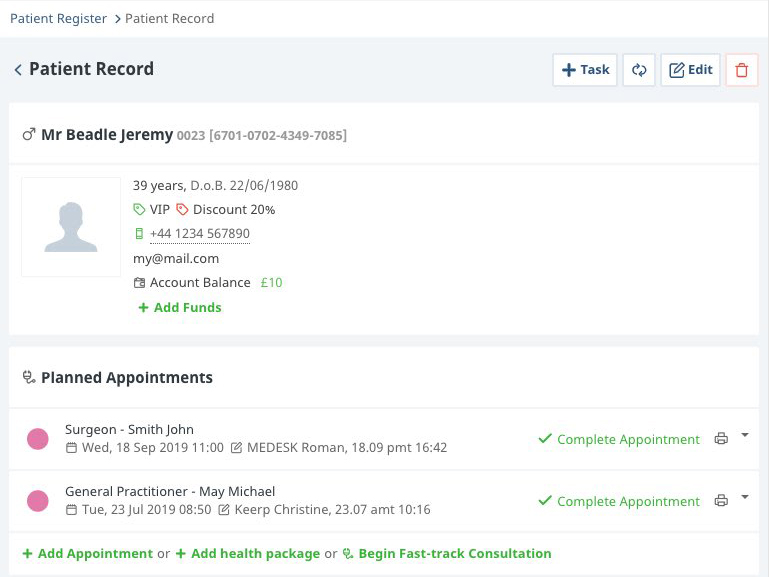Click the email my@mail.com
The width and height of the screenshot is (769, 577).
[176, 258]
